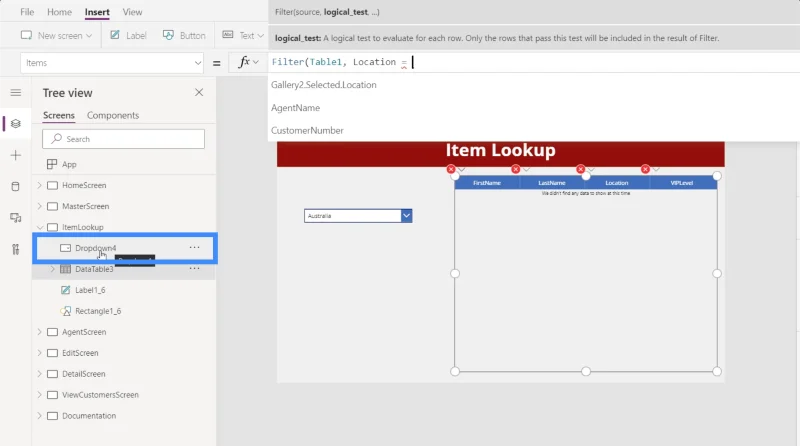The image size is (800, 446).
Task: Insert a Button control
Action: coord(184,35)
